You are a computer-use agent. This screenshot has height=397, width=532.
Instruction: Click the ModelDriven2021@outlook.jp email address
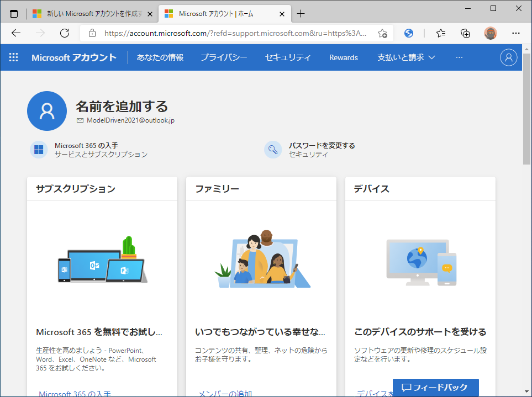(130, 120)
